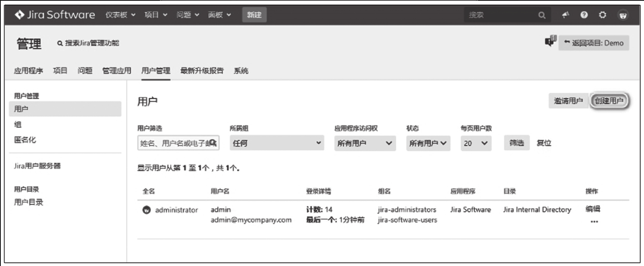Click 搜索Jira管理功能 search link
The image size is (644, 266).
click(x=88, y=43)
